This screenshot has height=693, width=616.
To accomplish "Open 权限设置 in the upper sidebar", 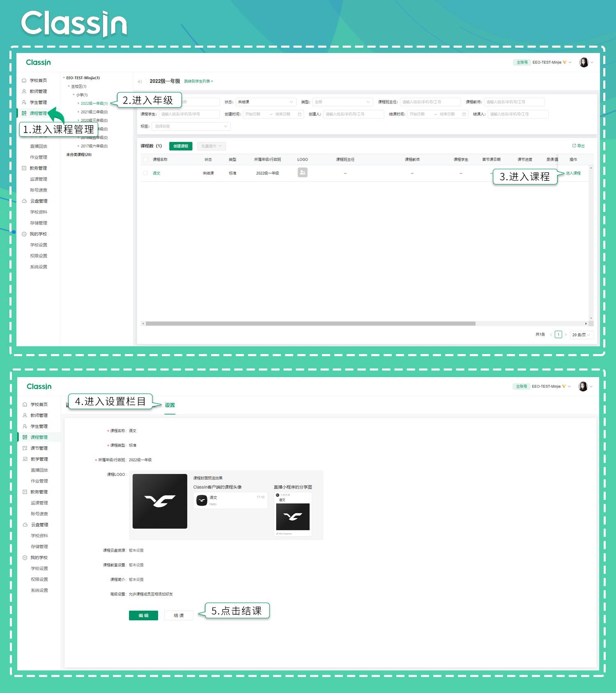I will (x=39, y=256).
